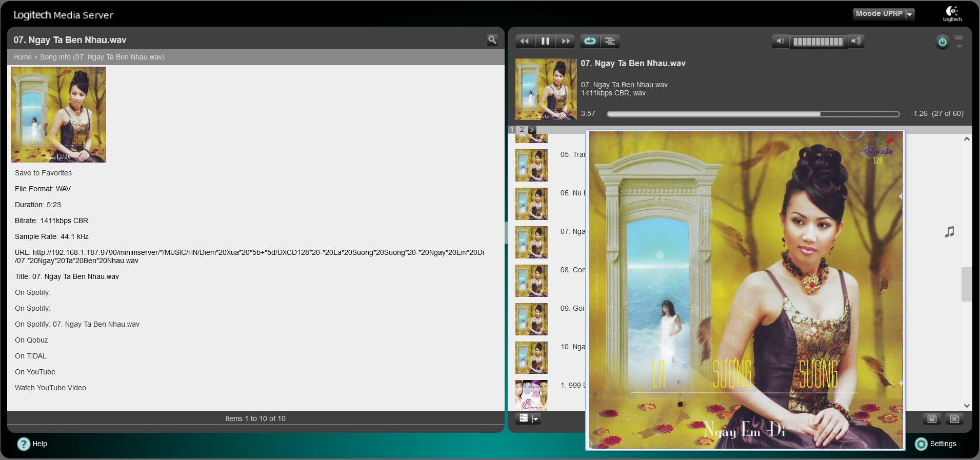Screen dimensions: 980x460
Task: Go to playlist page 1
Action: pyautogui.click(x=512, y=129)
